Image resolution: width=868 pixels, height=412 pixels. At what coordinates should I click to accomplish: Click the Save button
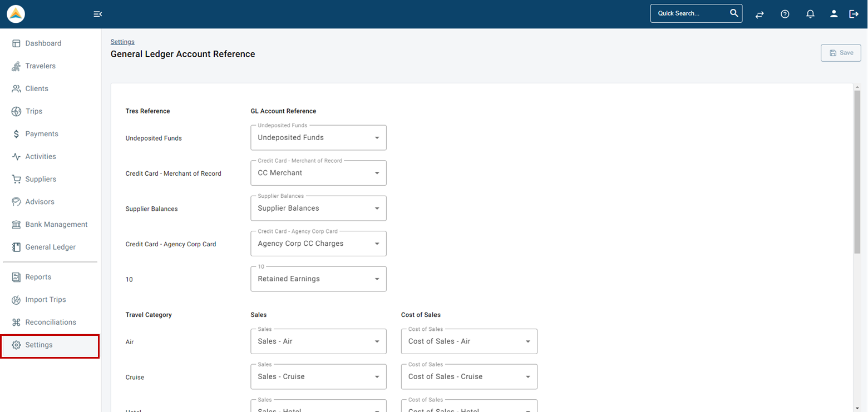click(x=841, y=52)
